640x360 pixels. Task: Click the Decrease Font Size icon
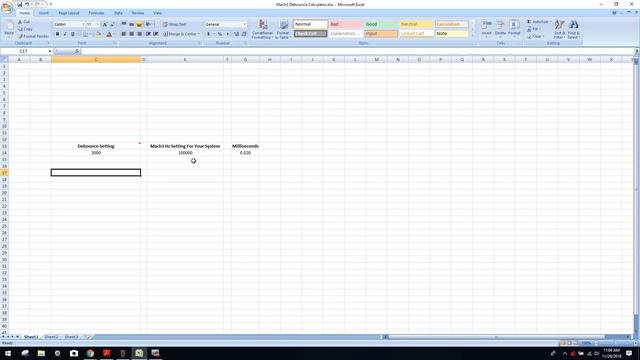(x=112, y=24)
